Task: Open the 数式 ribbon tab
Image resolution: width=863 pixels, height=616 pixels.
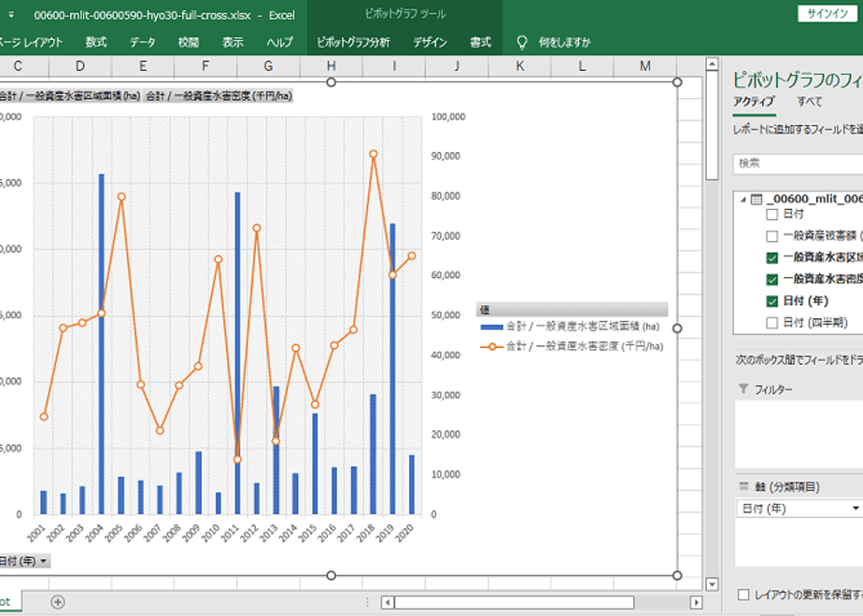Action: click(96, 42)
